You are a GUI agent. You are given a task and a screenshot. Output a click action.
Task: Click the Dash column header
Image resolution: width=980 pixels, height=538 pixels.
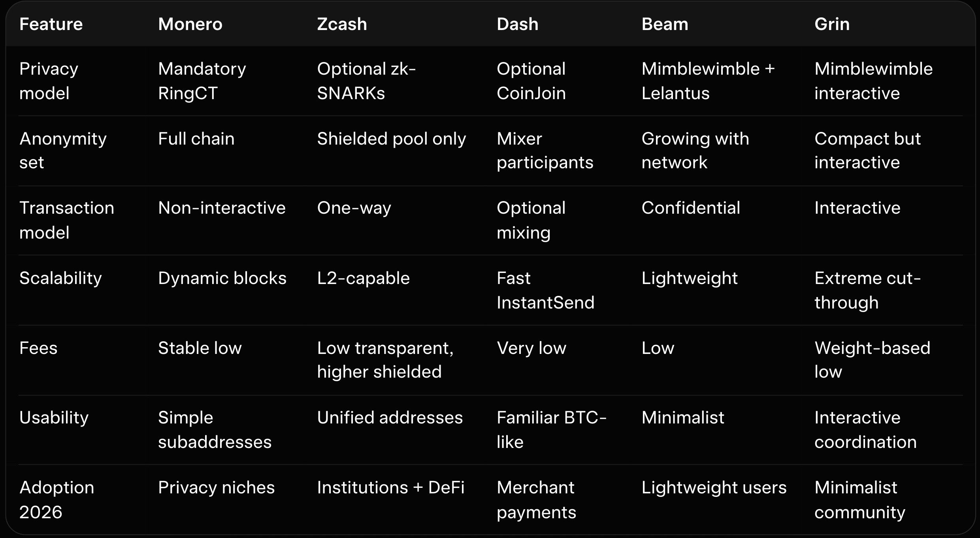pyautogui.click(x=517, y=24)
